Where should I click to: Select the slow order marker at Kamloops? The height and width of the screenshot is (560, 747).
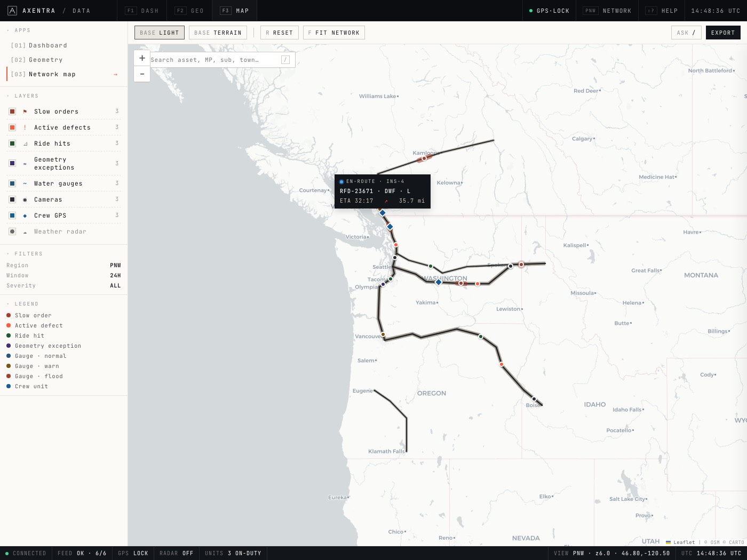424,158
